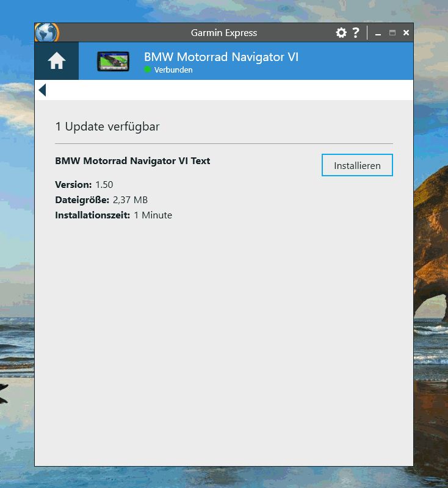Click the BMW Motorrad Navigator VI device title
Viewport: 448px width, 488px height.
[221, 57]
